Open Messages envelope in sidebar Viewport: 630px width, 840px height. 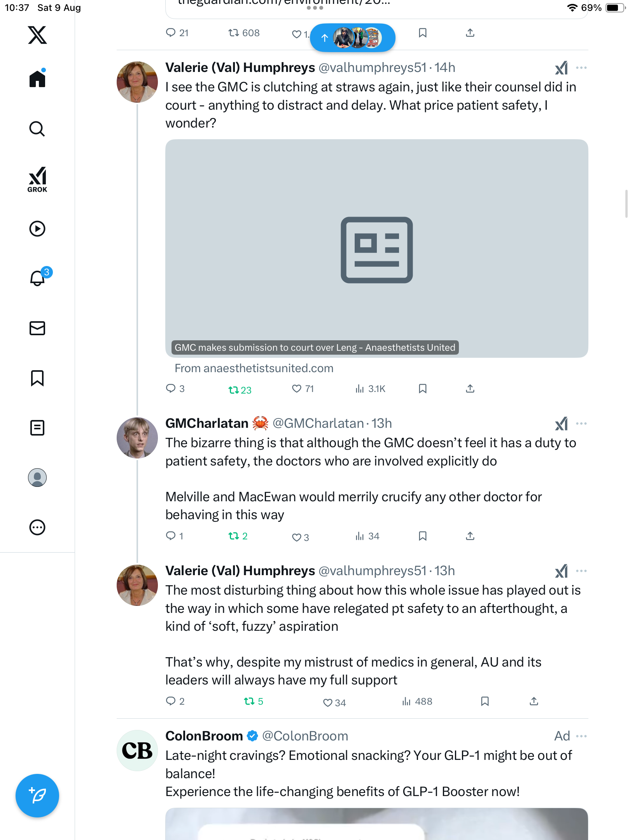(x=37, y=328)
